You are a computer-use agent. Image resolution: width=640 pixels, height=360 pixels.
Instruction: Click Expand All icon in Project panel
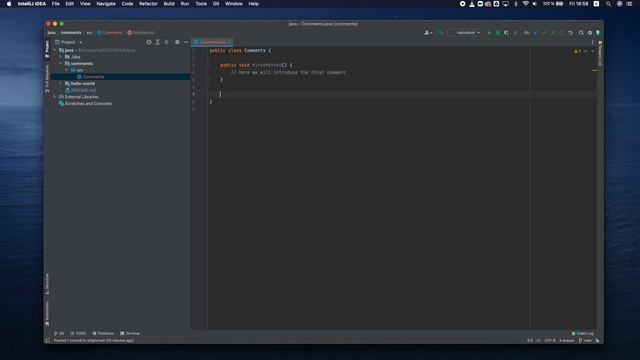click(x=158, y=42)
